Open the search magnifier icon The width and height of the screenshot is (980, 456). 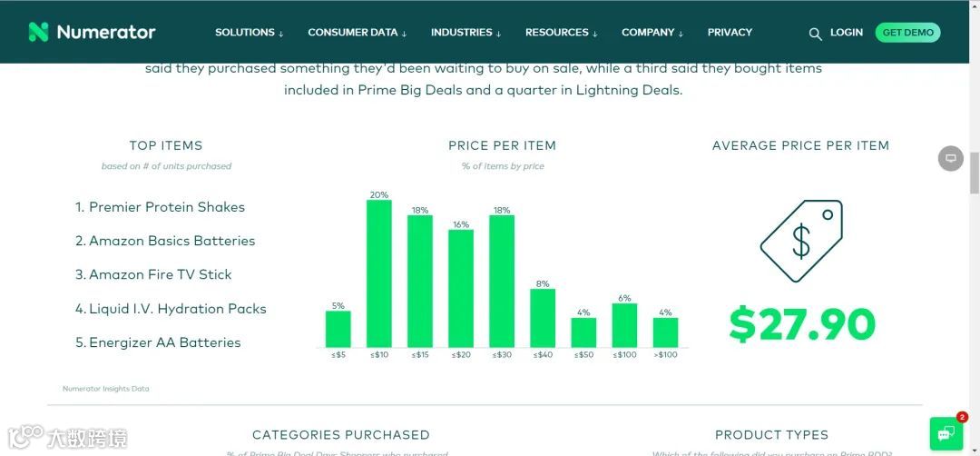[x=815, y=34]
